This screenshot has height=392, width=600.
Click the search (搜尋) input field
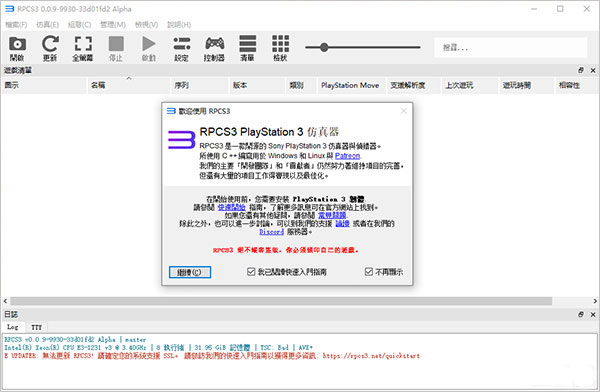click(510, 47)
